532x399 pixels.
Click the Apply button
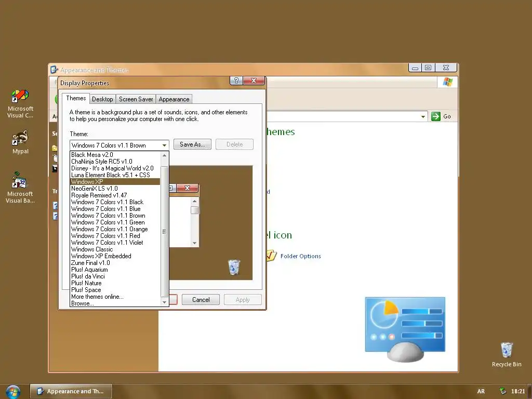click(x=243, y=300)
